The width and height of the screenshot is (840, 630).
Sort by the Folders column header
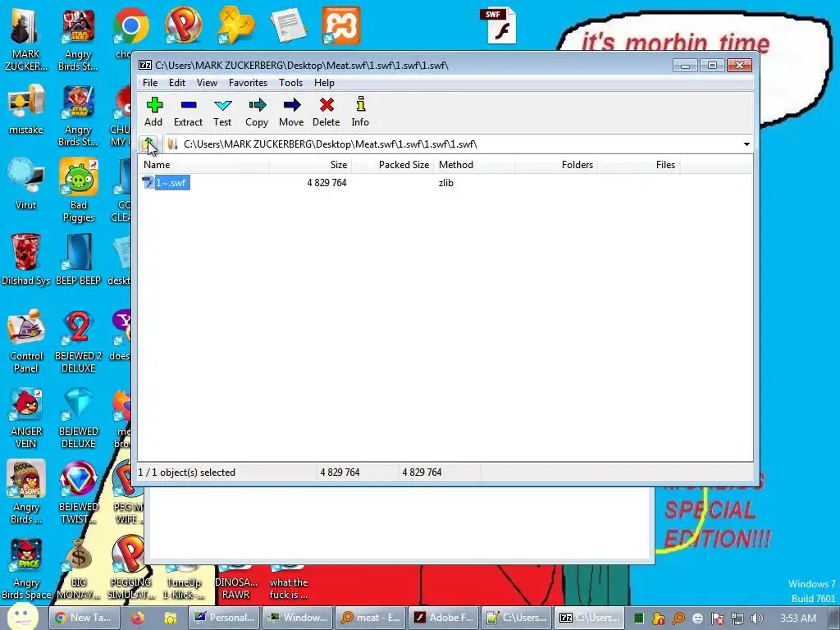(557, 164)
